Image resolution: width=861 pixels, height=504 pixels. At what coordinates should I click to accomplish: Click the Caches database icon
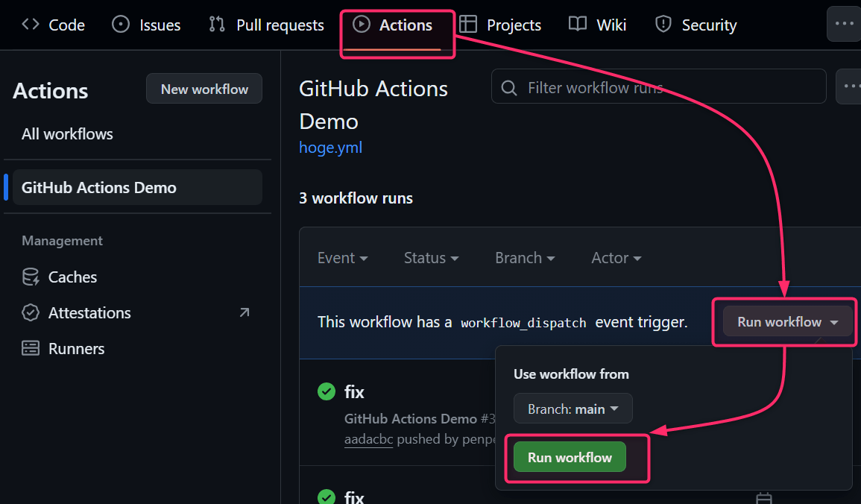[x=31, y=277]
